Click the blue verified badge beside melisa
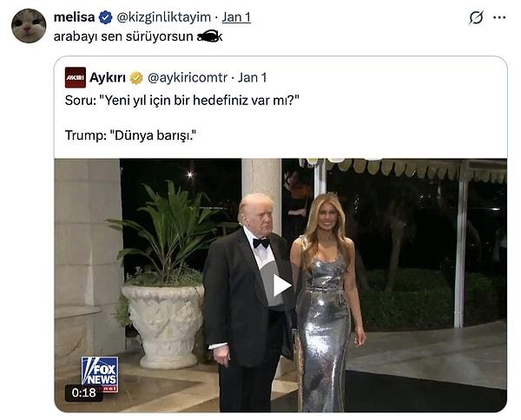This screenshot has width=521, height=420. [x=106, y=17]
